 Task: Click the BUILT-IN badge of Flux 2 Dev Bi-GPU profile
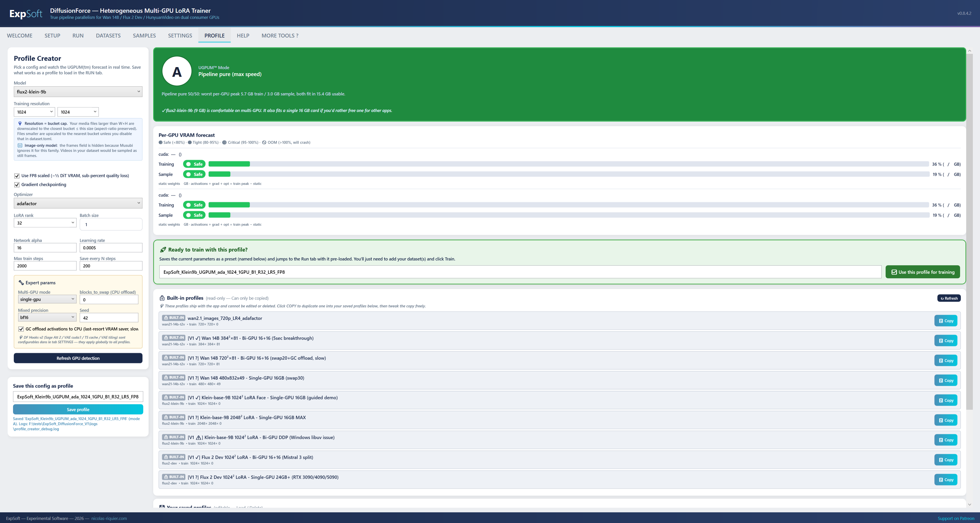[x=173, y=457]
